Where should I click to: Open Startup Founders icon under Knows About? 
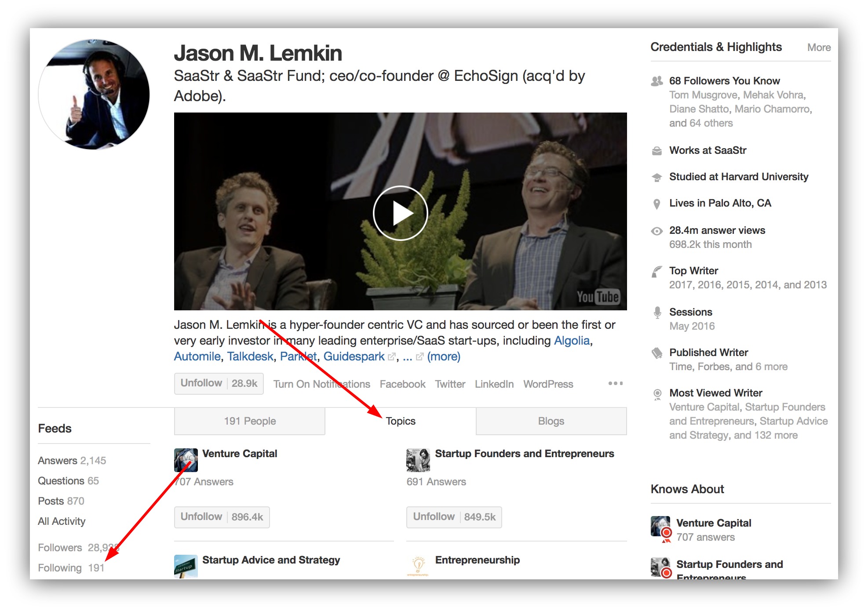click(661, 567)
